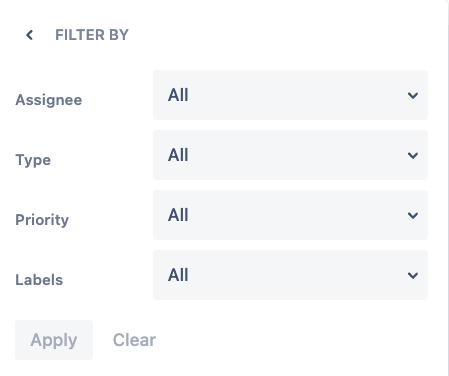Image resolution: width=449 pixels, height=376 pixels.
Task: Open the Priority filter dropdown
Action: 290,215
